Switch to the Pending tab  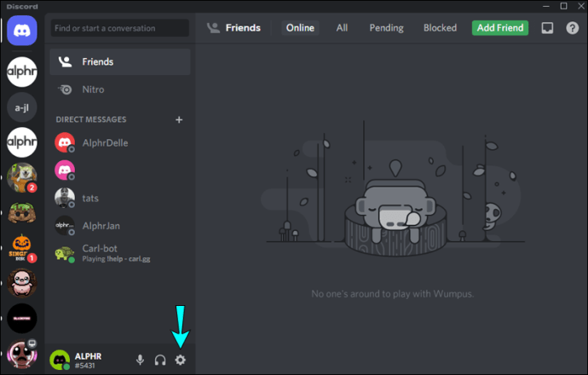tap(386, 28)
